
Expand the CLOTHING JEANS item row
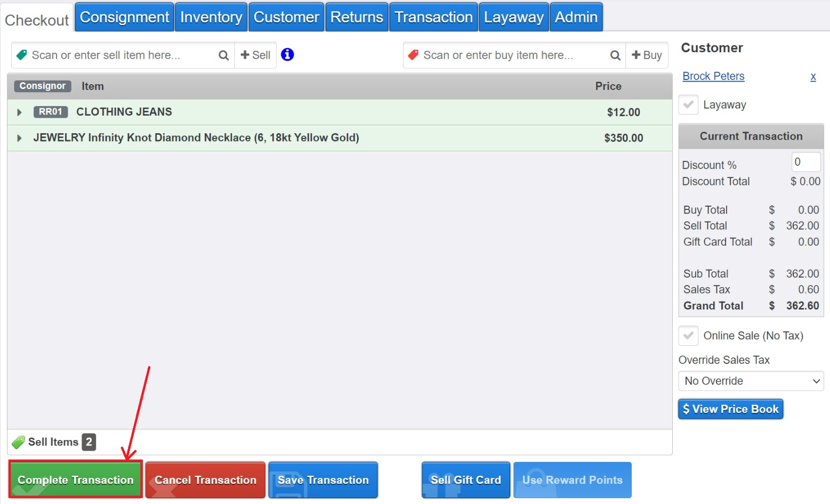[x=19, y=112]
